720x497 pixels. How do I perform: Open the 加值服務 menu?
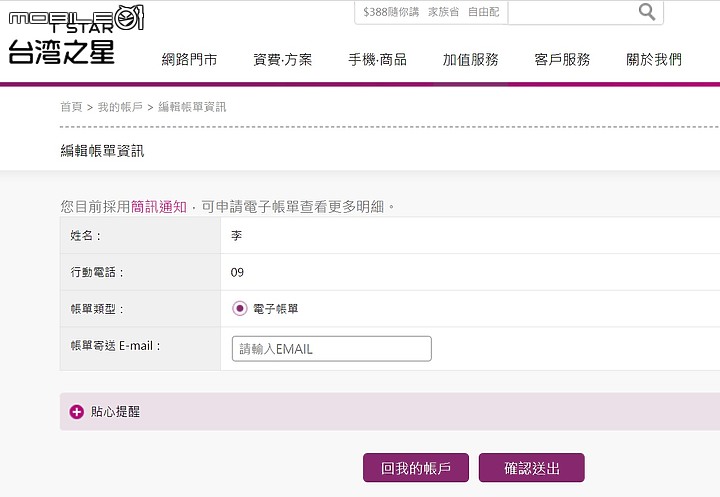point(470,59)
